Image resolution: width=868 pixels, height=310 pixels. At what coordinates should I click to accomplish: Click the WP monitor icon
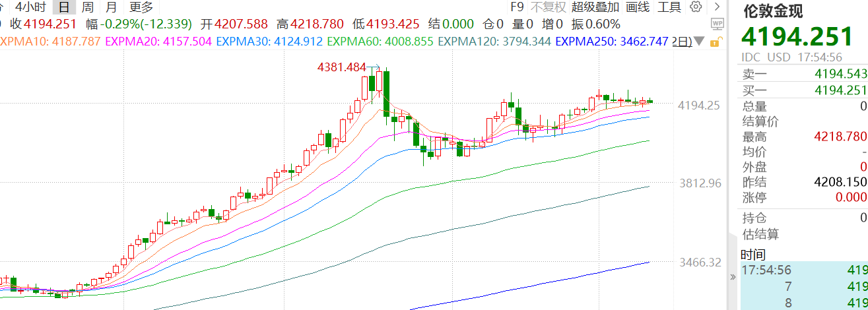click(718, 25)
